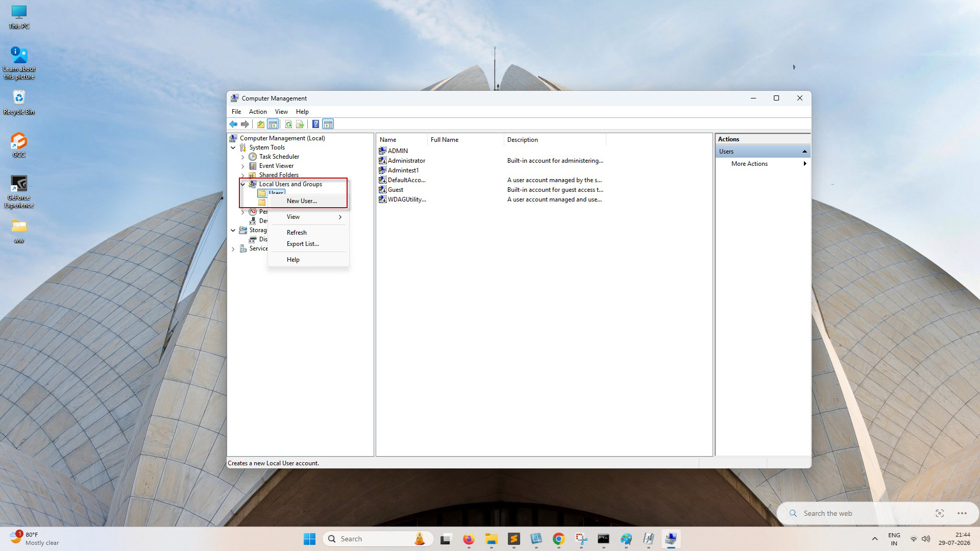Viewport: 980px width, 551px height.
Task: Click the blue Help question mark icon
Action: 315,124
